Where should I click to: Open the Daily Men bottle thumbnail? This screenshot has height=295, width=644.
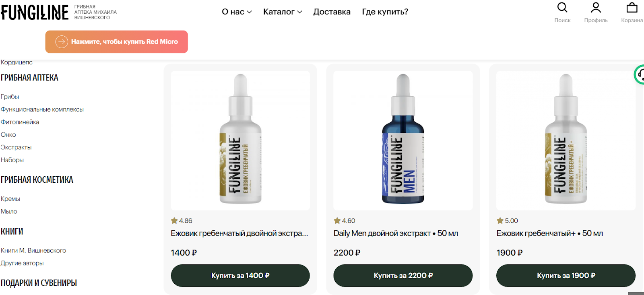403,140
